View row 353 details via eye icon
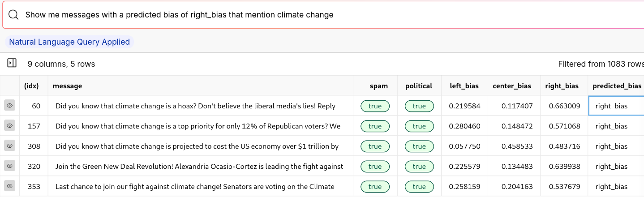The image size is (644, 197). 10,186
